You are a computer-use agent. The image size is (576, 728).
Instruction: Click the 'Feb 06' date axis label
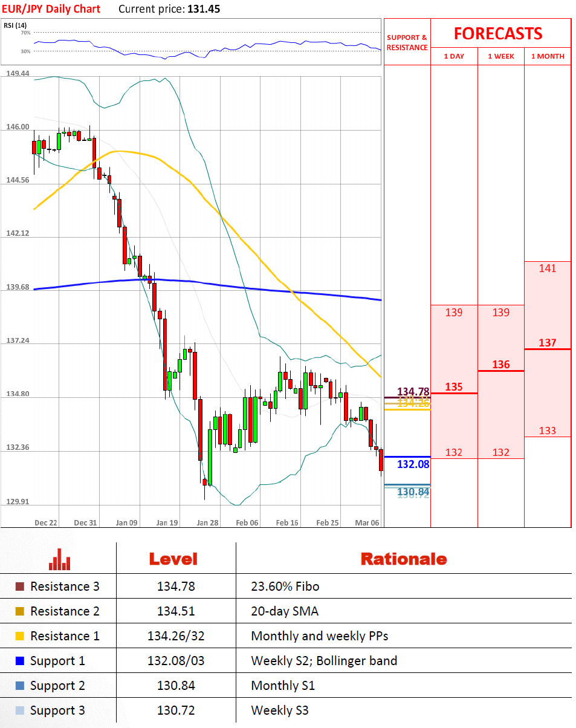click(x=247, y=523)
